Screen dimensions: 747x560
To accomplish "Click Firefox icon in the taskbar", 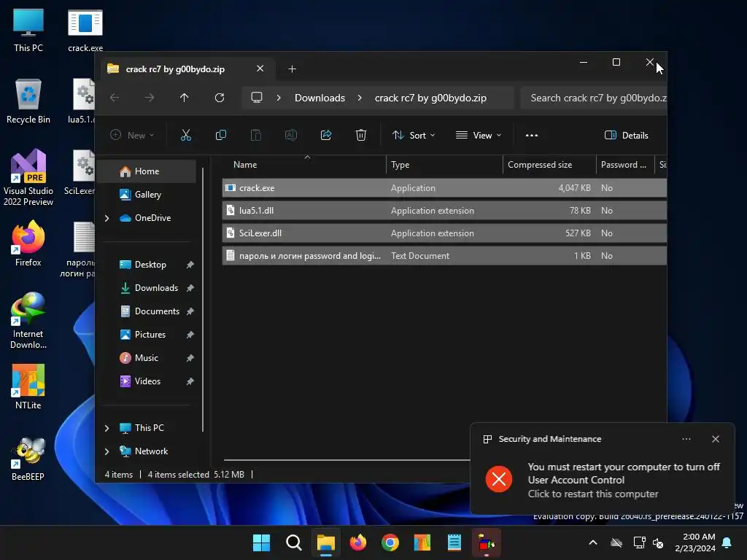I will point(357,542).
